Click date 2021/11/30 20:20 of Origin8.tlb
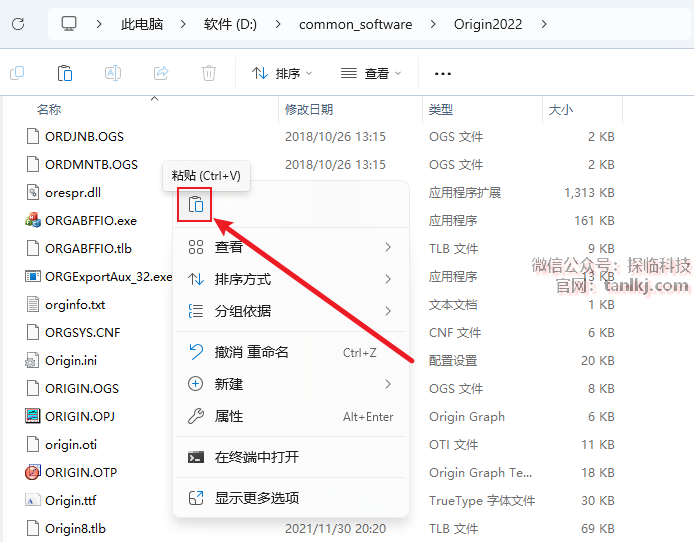Image resolution: width=694 pixels, height=542 pixels. point(335,528)
